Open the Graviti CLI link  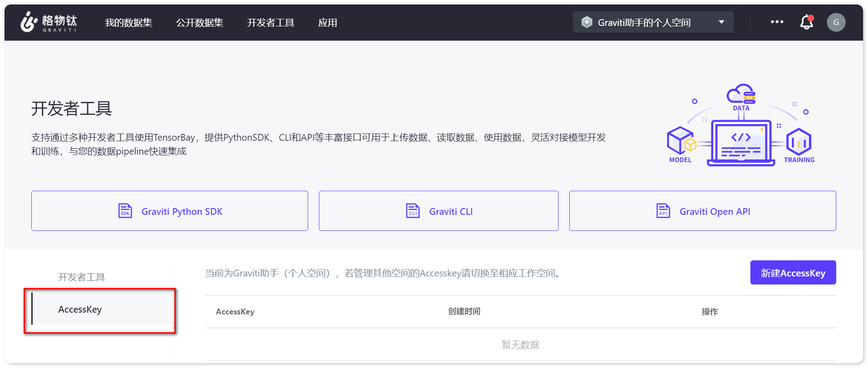pyautogui.click(x=450, y=212)
